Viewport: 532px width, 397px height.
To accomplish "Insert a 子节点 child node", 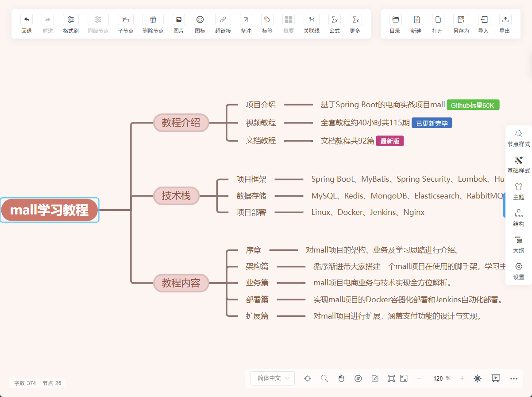I will [x=126, y=20].
